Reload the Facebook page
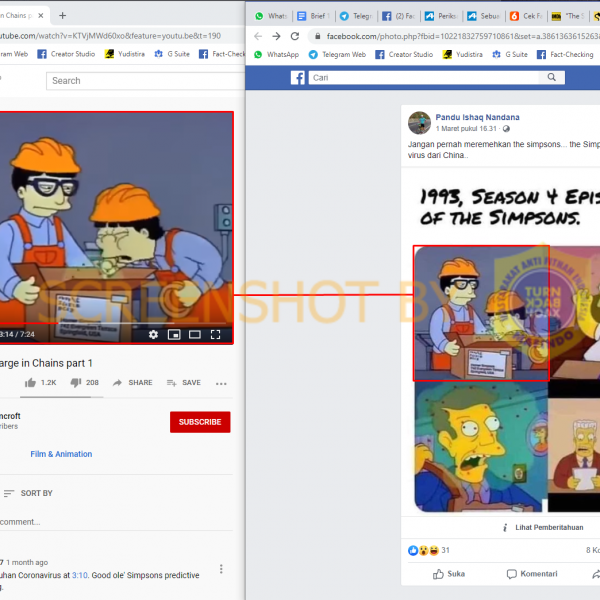The width and height of the screenshot is (600, 600). tap(295, 36)
